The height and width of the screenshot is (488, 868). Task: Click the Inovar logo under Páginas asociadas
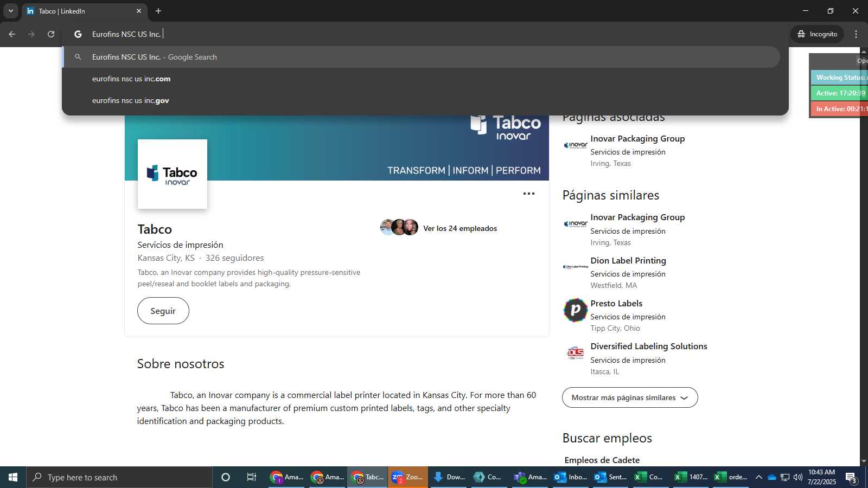coord(575,145)
